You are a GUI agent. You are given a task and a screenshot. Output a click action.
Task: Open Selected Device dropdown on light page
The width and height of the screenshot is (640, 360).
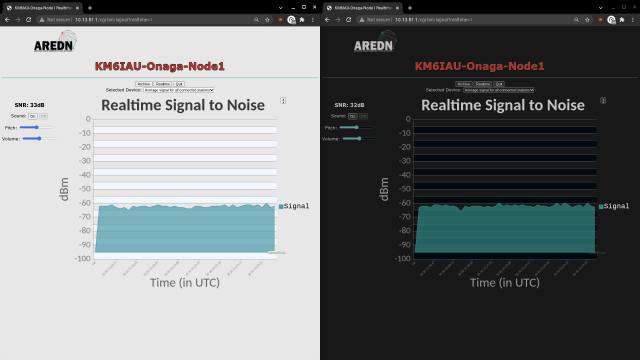(x=179, y=90)
